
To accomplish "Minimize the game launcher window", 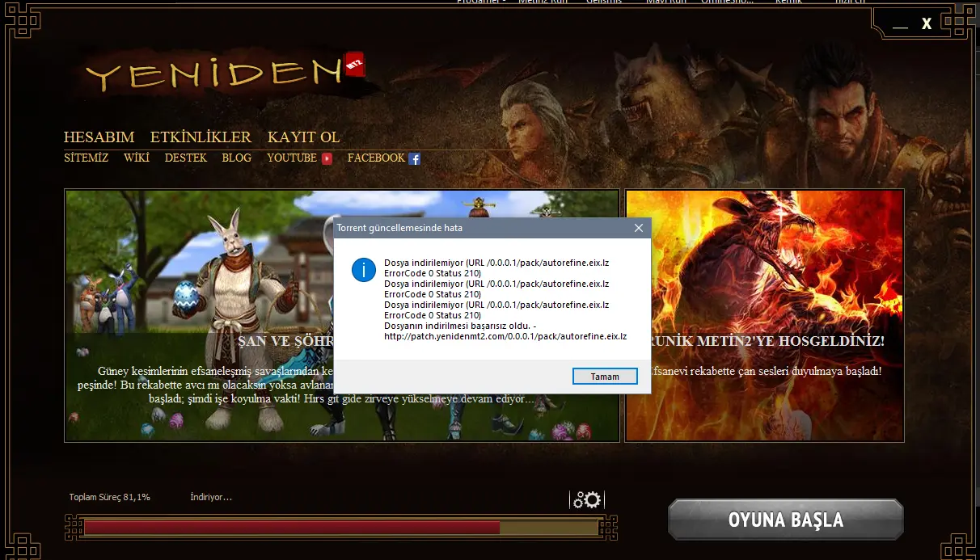I will [900, 26].
